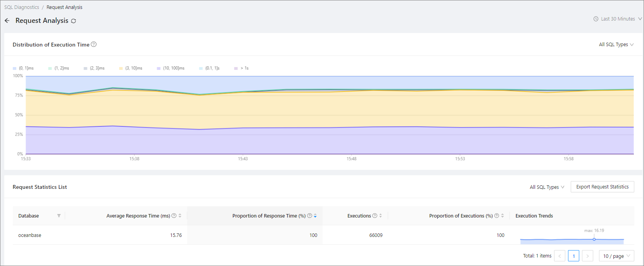Screen dimensions: 644x266
Task: Open help for Distribution of Execution Time
Action: pyautogui.click(x=93, y=44)
